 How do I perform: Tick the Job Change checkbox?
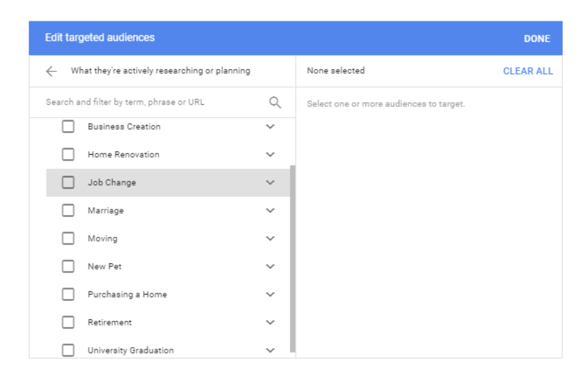click(68, 182)
